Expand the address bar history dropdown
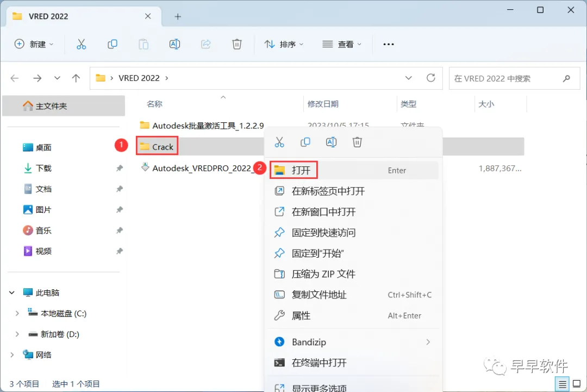 click(408, 78)
